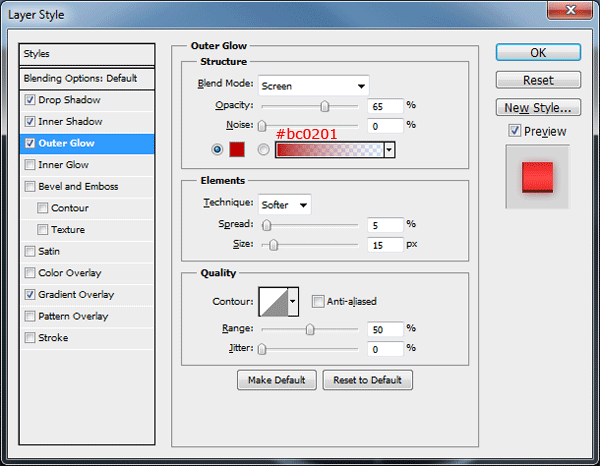The height and width of the screenshot is (466, 600).
Task: Click the Spread slider handle
Action: [x=267, y=225]
